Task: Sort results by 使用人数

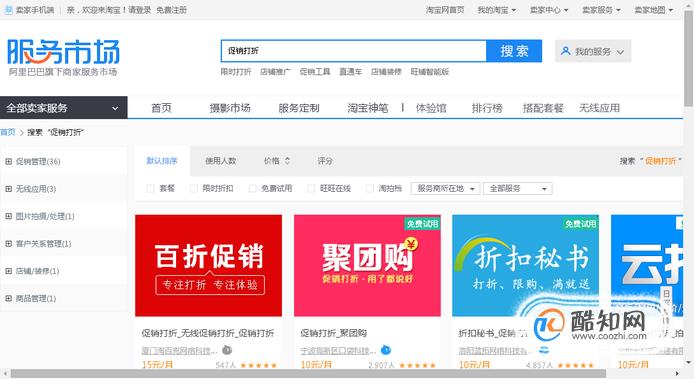Action: (x=220, y=161)
